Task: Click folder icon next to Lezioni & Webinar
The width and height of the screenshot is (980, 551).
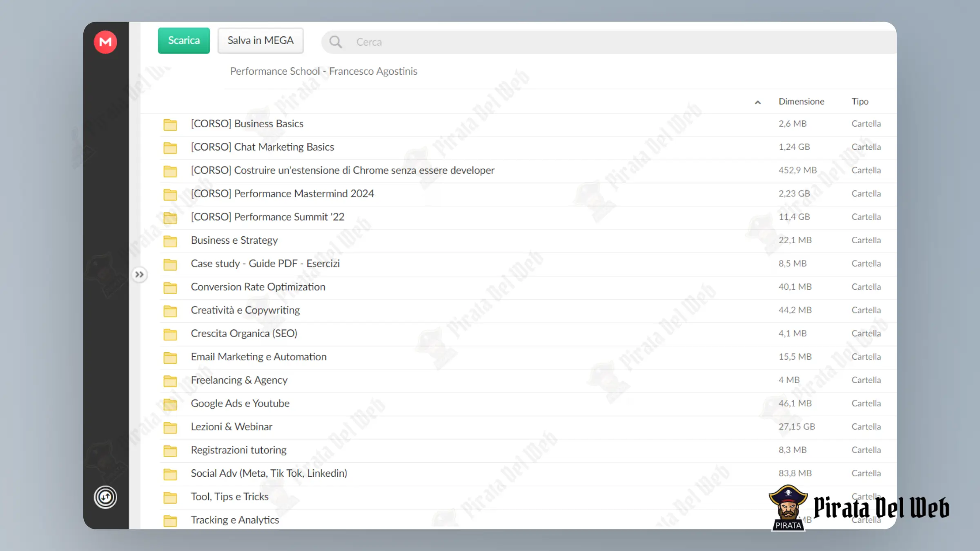Action: tap(170, 427)
